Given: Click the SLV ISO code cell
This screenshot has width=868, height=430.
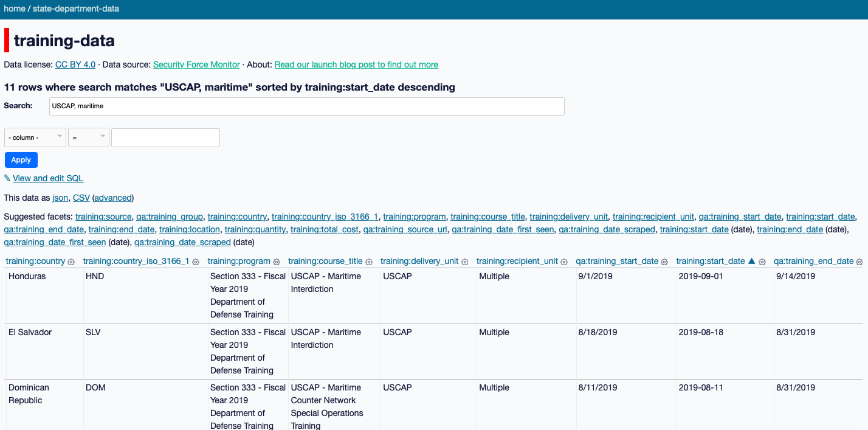Looking at the screenshot, I should pos(145,351).
